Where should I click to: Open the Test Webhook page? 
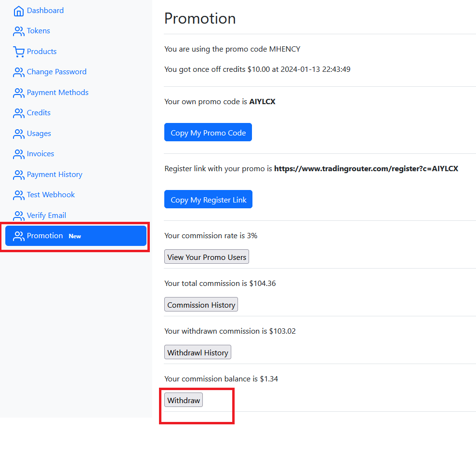(51, 195)
